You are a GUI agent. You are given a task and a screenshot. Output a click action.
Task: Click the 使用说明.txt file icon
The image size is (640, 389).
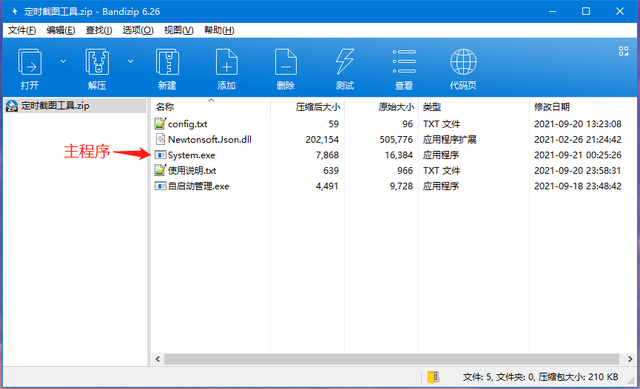coord(160,170)
